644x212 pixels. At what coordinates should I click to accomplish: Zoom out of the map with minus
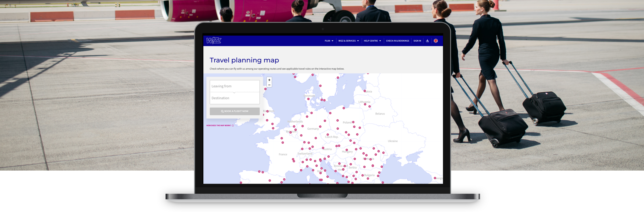point(269,85)
